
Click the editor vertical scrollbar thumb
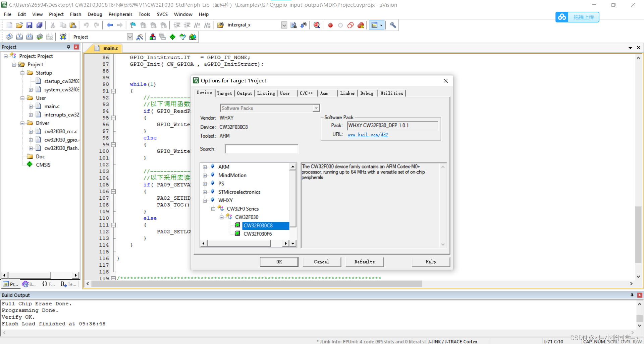(638, 234)
